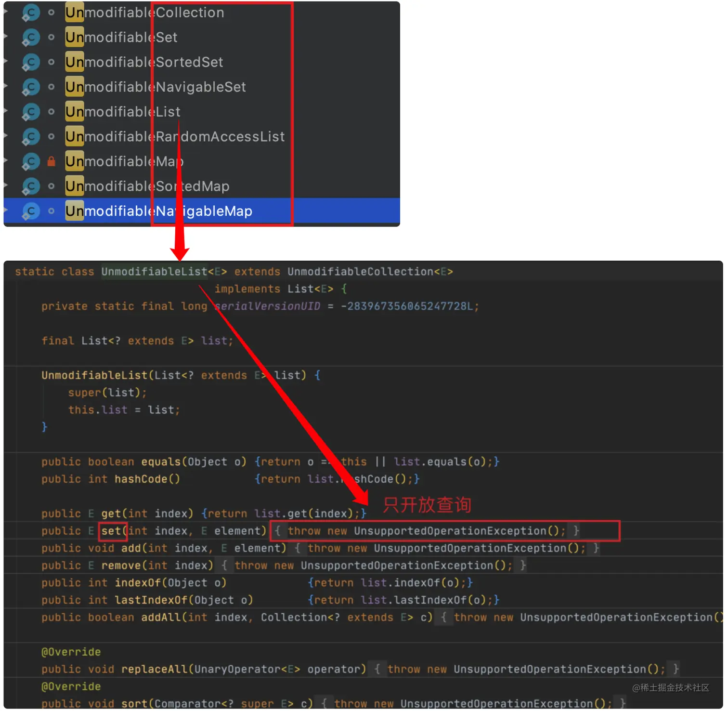Click the private lock icon on UnmodifiableMap
Screen dimensions: 728x711
(x=51, y=161)
